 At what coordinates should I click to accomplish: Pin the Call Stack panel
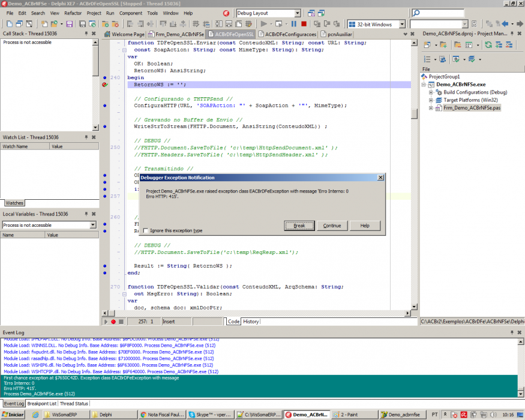(86, 34)
